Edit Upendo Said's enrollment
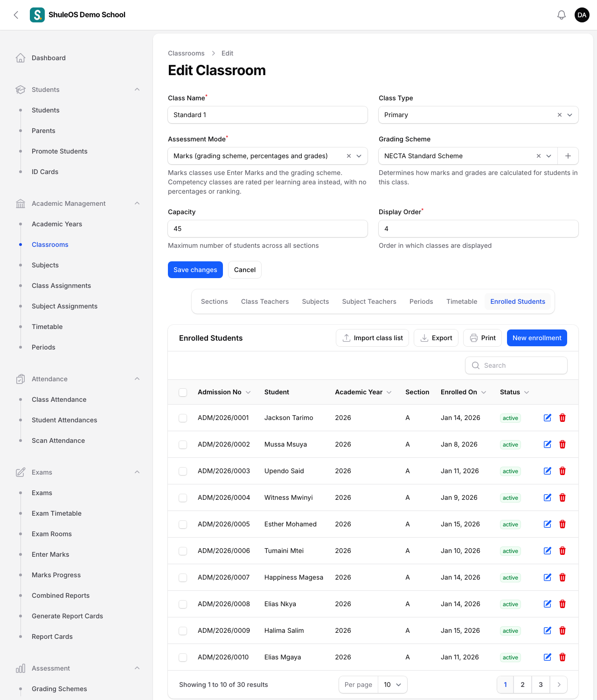597x700 pixels. pyautogui.click(x=548, y=471)
